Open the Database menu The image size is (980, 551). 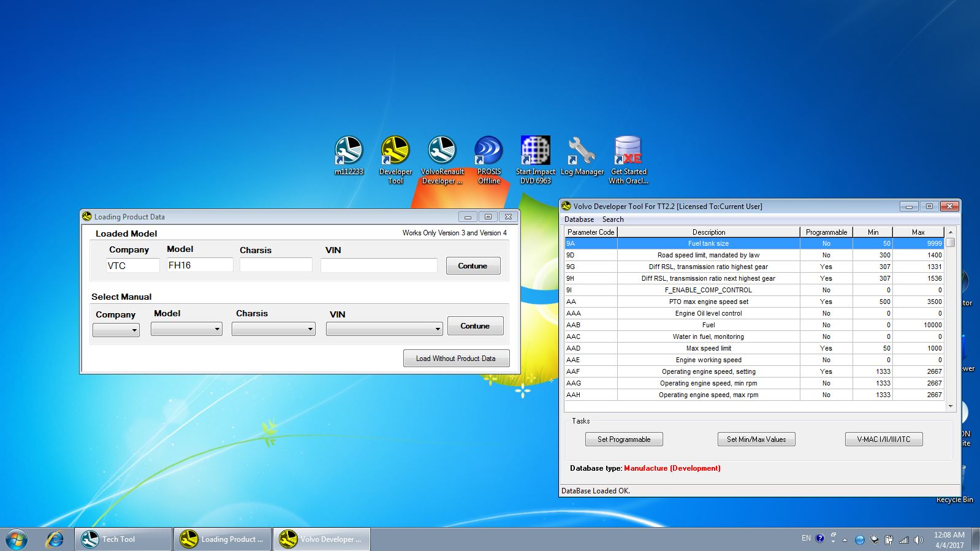tap(579, 219)
